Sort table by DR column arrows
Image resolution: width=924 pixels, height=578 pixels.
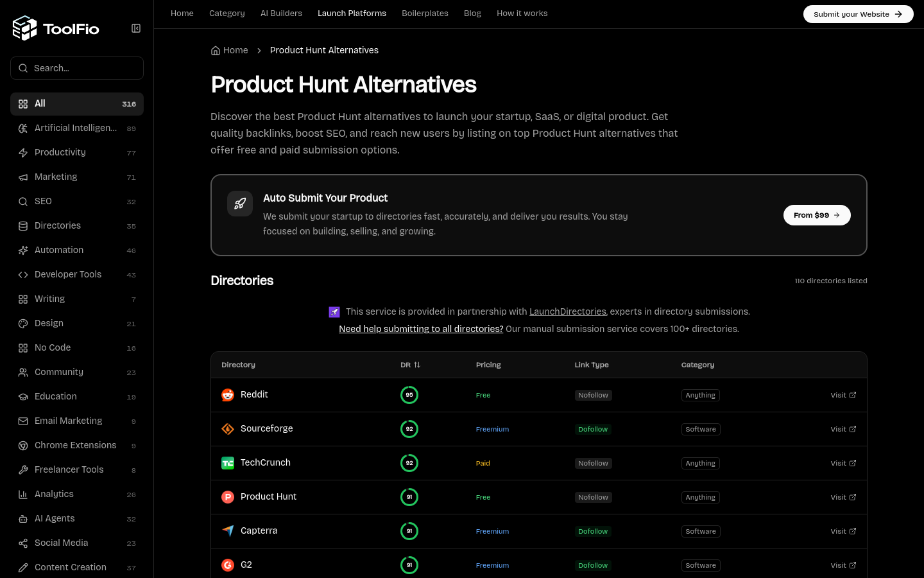click(x=417, y=365)
